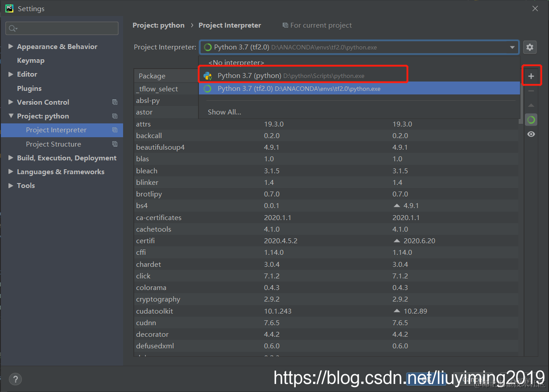Expand the Editor settings section
Image resolution: width=549 pixels, height=392 pixels.
[11, 74]
